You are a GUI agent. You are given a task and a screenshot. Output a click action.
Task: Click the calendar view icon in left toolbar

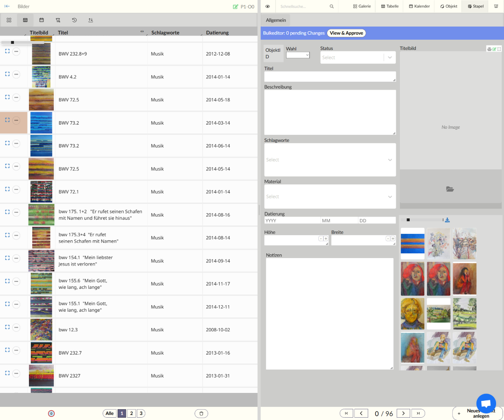42,20
